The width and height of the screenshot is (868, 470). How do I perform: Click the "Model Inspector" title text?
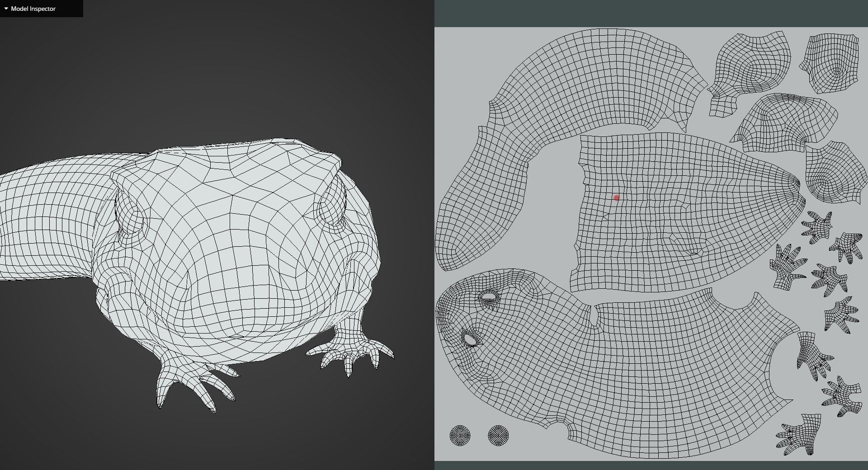(33, 9)
